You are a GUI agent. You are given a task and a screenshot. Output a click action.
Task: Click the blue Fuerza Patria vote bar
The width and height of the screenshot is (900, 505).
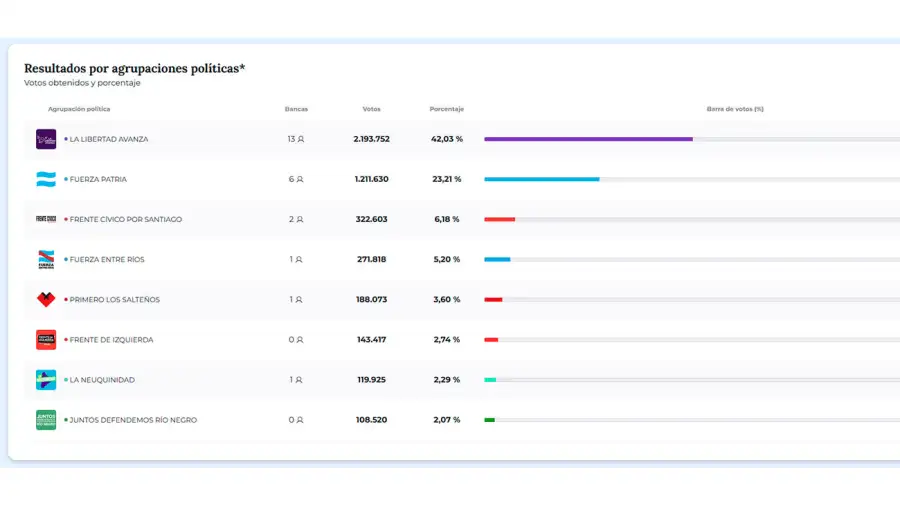click(541, 179)
